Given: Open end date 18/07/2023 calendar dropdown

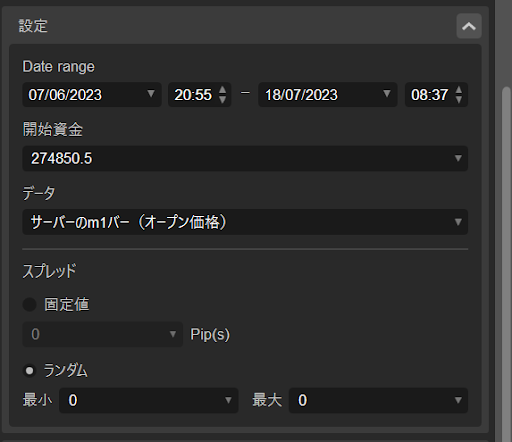Looking at the screenshot, I should coord(387,94).
